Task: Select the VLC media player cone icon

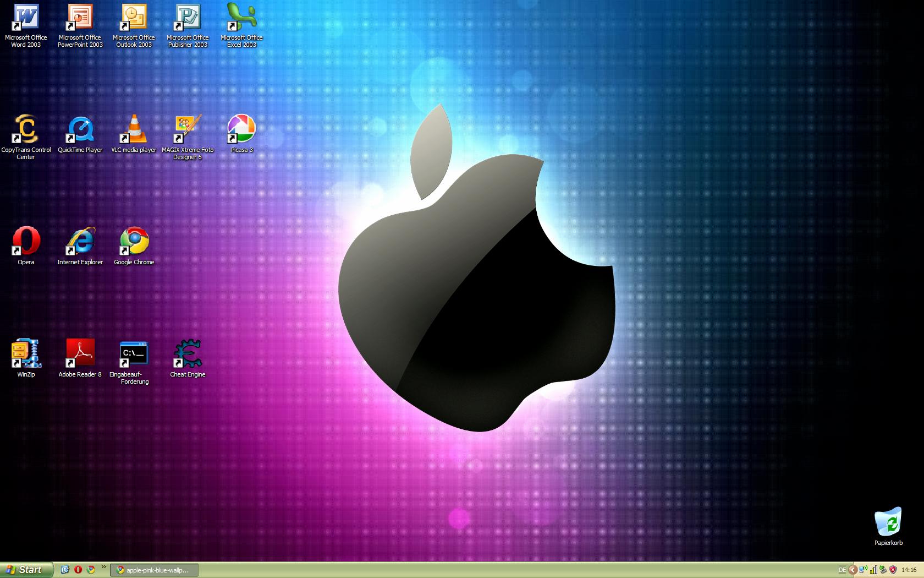Action: click(134, 134)
